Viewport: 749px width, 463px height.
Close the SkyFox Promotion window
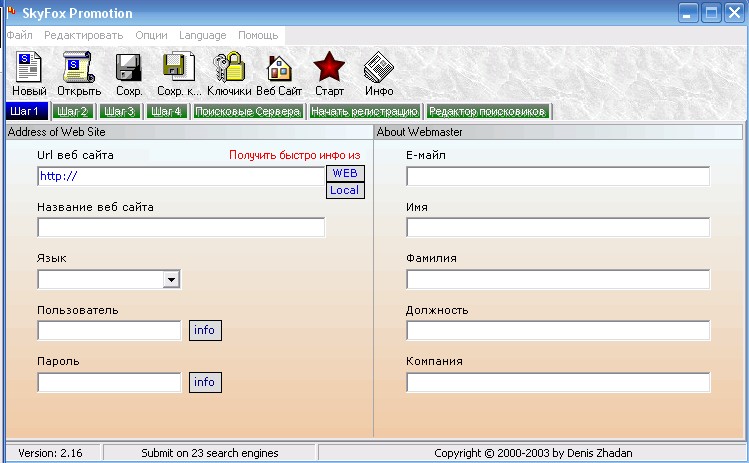pos(734,12)
